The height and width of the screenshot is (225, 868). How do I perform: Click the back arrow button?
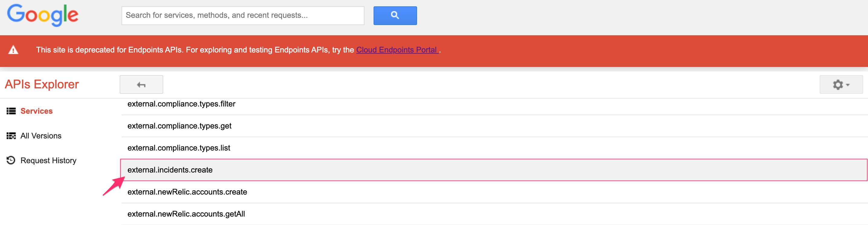(141, 84)
